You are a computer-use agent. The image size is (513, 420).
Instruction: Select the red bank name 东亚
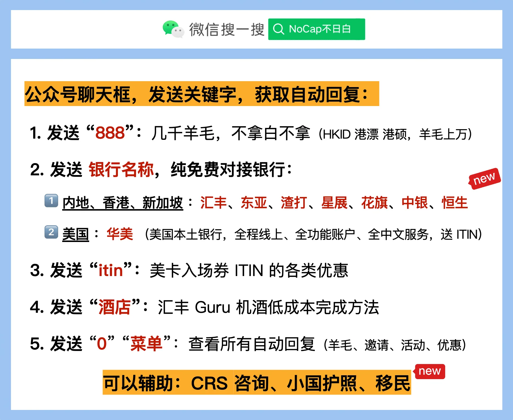[254, 203]
